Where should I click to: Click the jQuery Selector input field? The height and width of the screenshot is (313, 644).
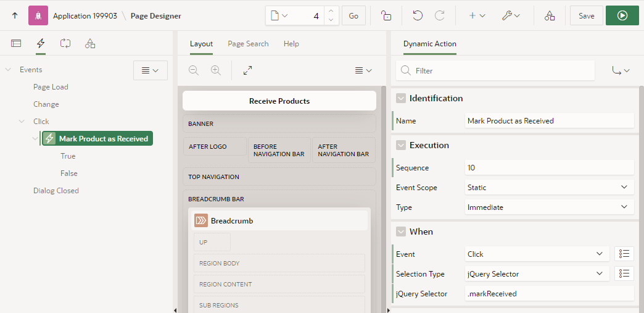550,294
